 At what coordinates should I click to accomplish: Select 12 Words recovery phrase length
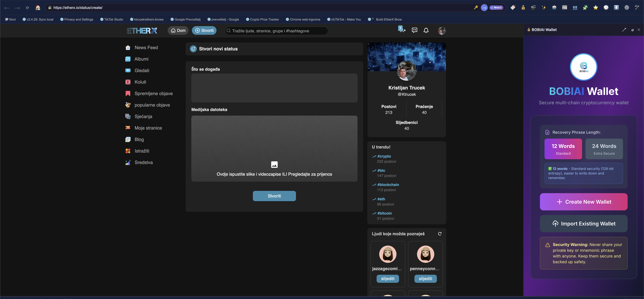tap(563, 149)
